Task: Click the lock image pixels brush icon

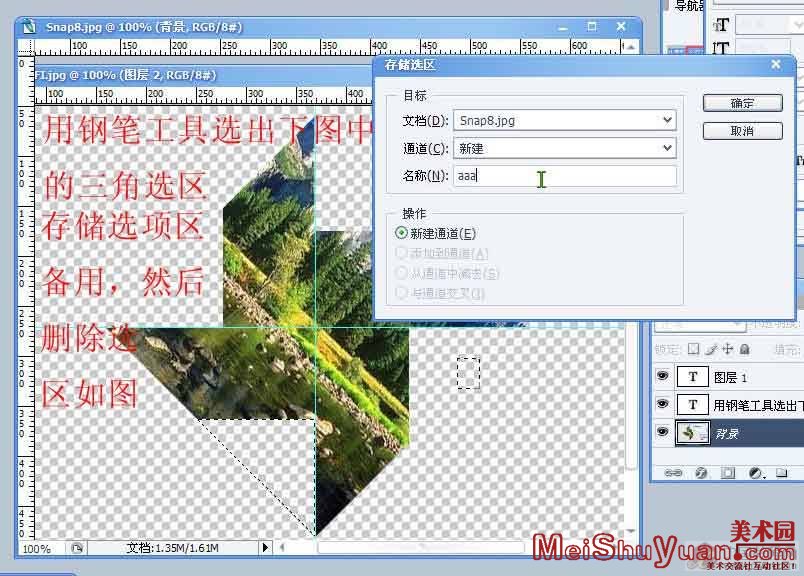Action: click(711, 349)
